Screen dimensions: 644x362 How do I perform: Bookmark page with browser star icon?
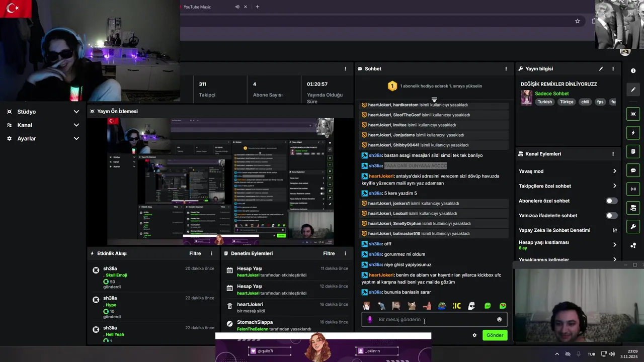tap(578, 21)
